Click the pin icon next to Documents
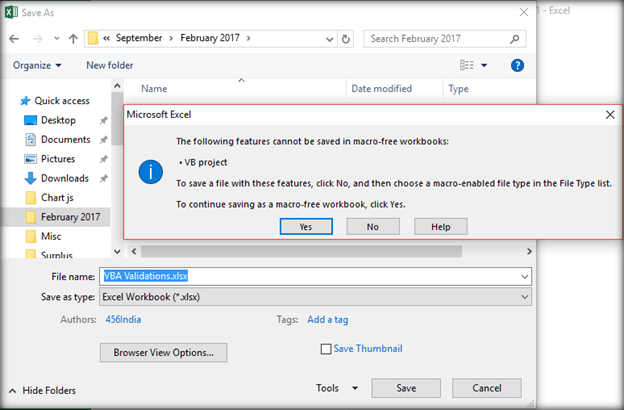The width and height of the screenshot is (624, 410). pos(103,140)
